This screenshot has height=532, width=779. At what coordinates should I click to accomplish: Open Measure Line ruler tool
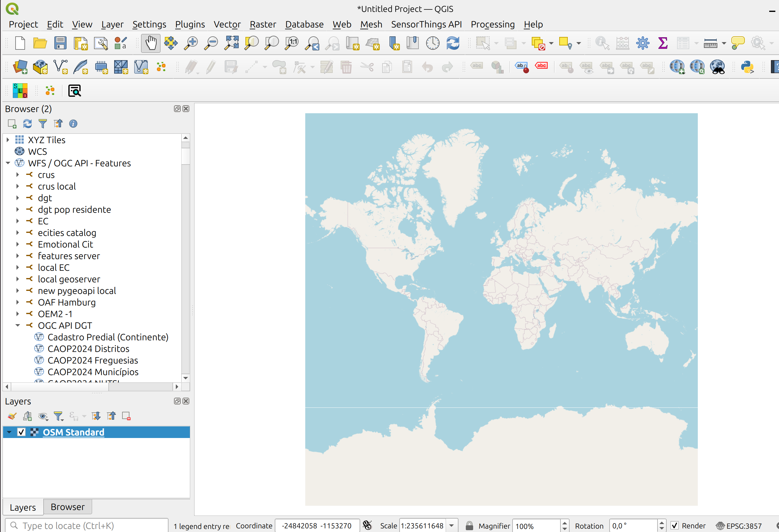tap(710, 43)
